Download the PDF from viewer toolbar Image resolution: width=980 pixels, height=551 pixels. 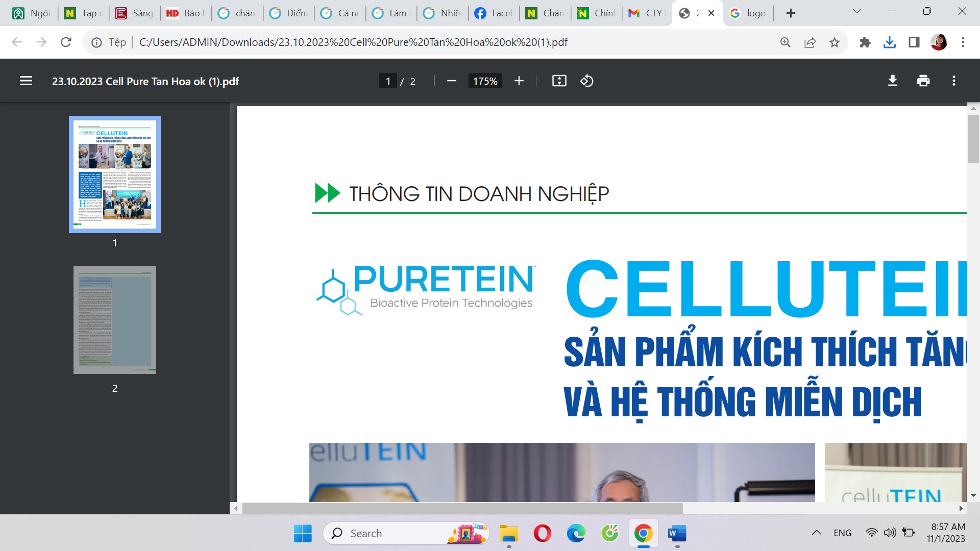coord(892,81)
